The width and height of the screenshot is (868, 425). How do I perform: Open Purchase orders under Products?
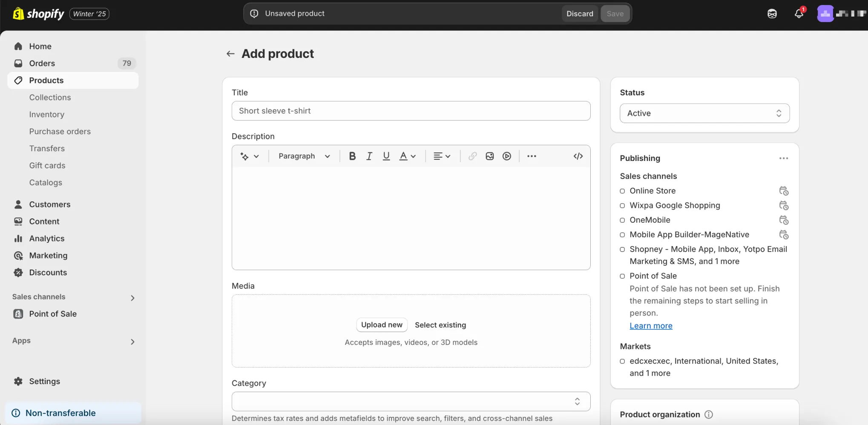[x=60, y=132]
